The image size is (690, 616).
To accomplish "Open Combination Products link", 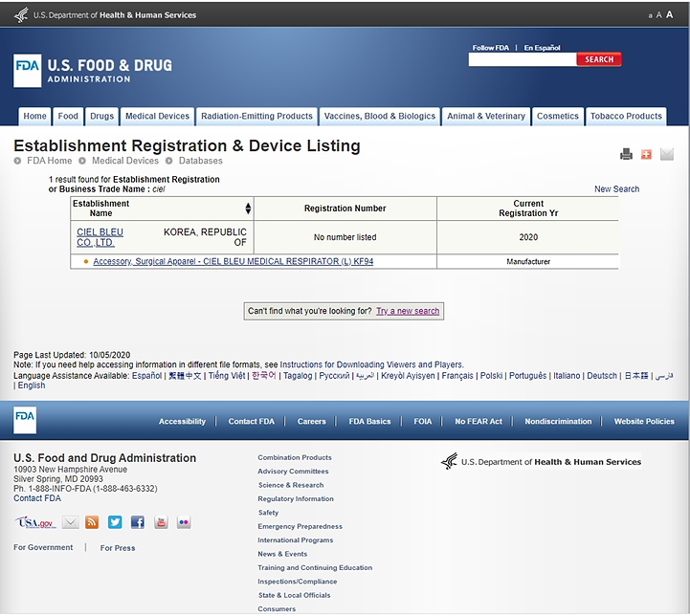I will coord(295,457).
